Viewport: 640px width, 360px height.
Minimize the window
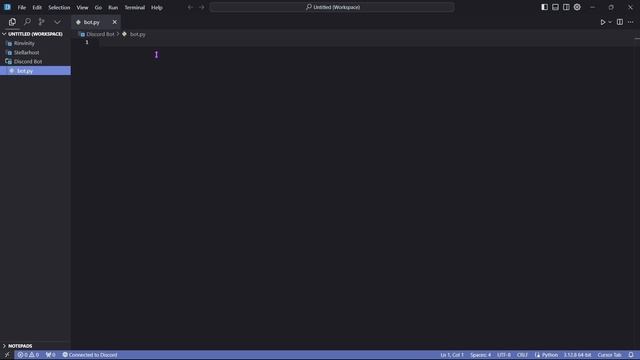point(592,7)
